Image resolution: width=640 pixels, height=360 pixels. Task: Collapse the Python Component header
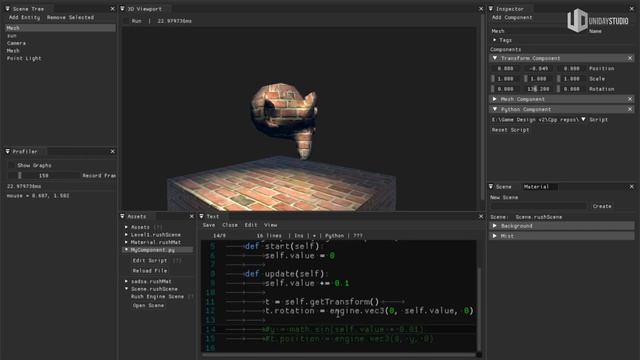[561, 109]
